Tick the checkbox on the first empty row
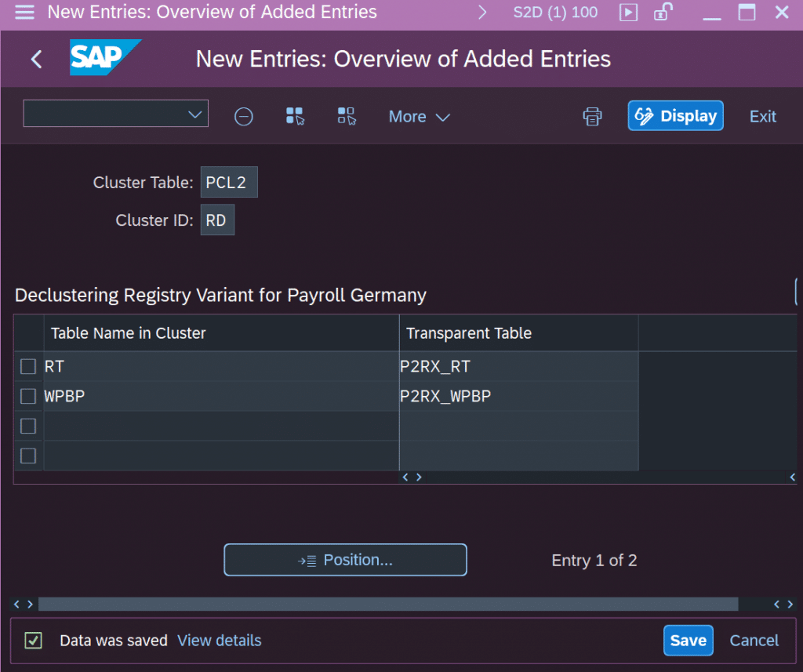The width and height of the screenshot is (803, 672). pos(27,426)
